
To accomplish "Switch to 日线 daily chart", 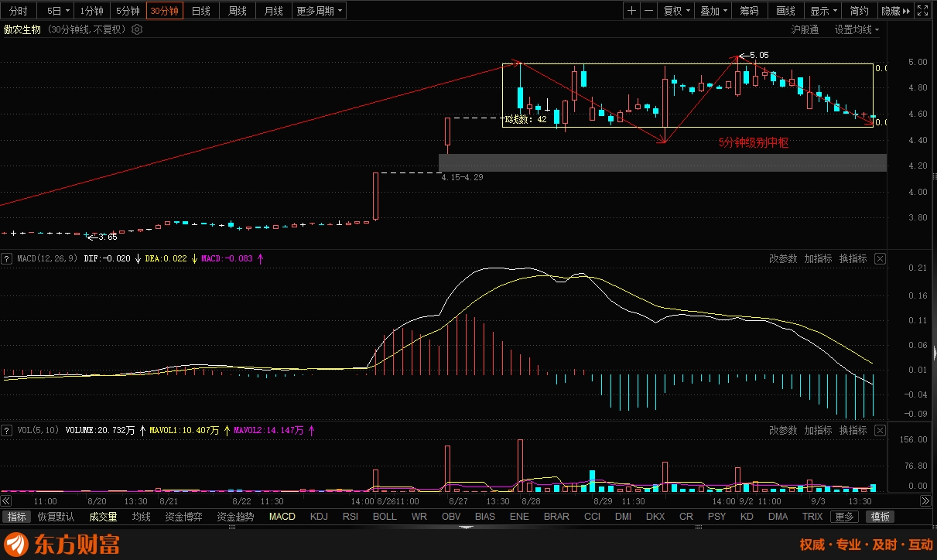I will pos(200,11).
